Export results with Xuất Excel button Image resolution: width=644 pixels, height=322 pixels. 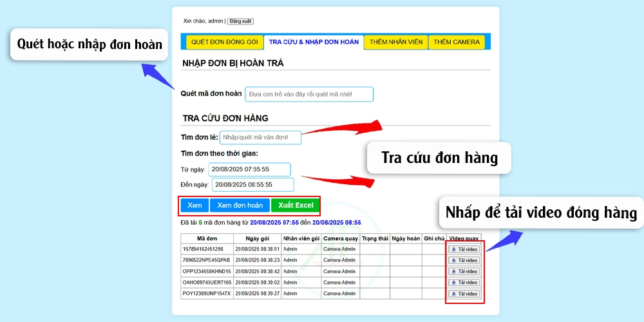[x=295, y=205]
